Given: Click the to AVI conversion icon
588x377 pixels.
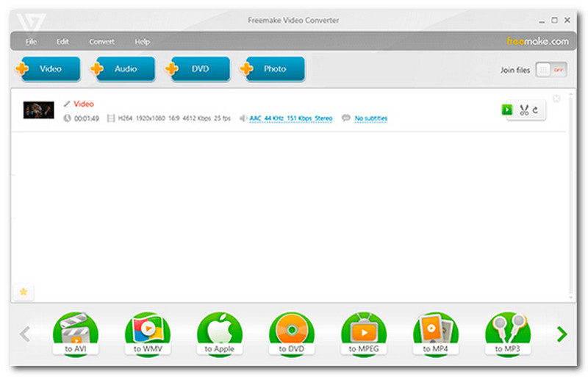Looking at the screenshot, I should coord(76,334).
